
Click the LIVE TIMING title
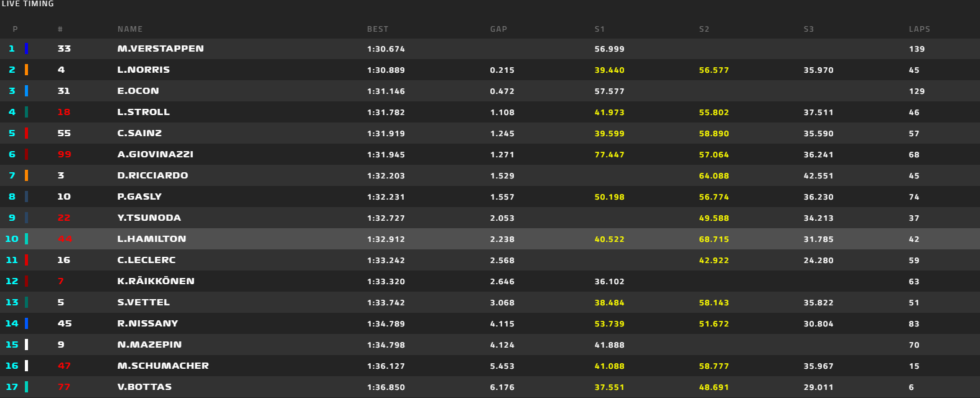coord(27,4)
